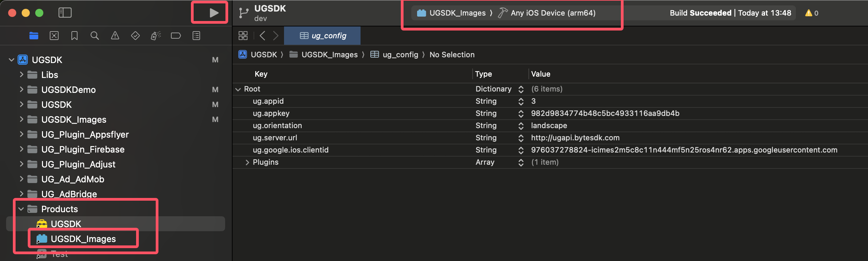868x261 pixels.
Task: Click the related items grid icon
Action: coord(243,36)
